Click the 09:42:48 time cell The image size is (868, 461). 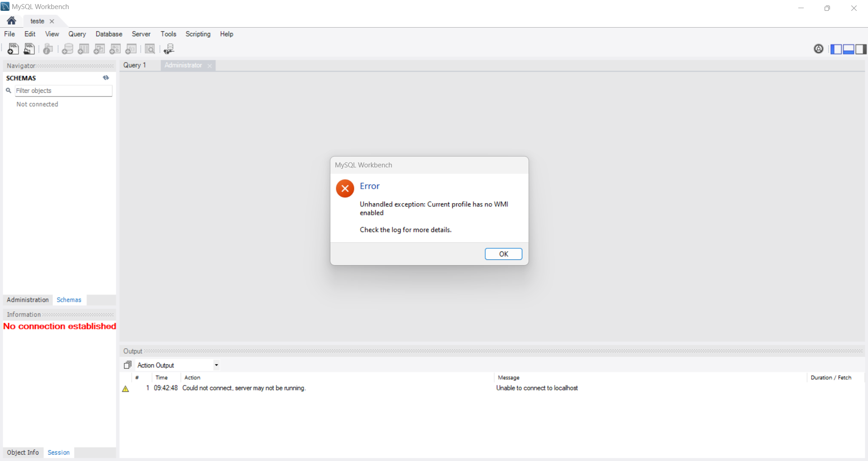pyautogui.click(x=166, y=388)
